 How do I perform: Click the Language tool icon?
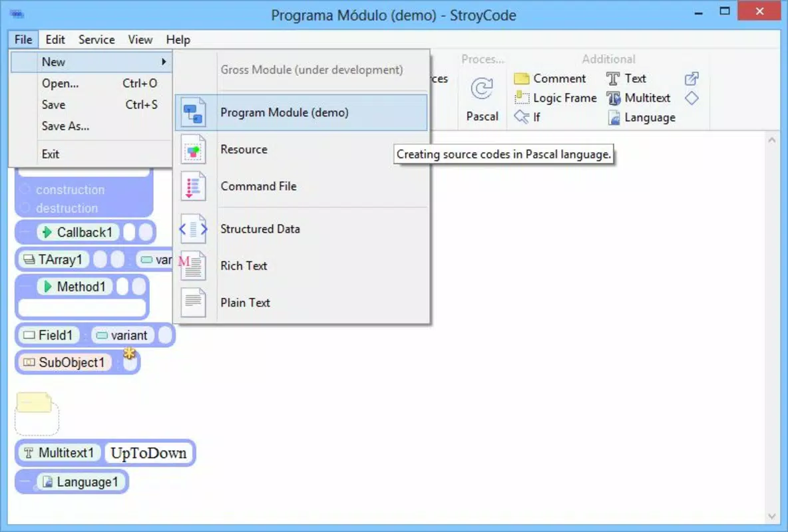tap(614, 118)
